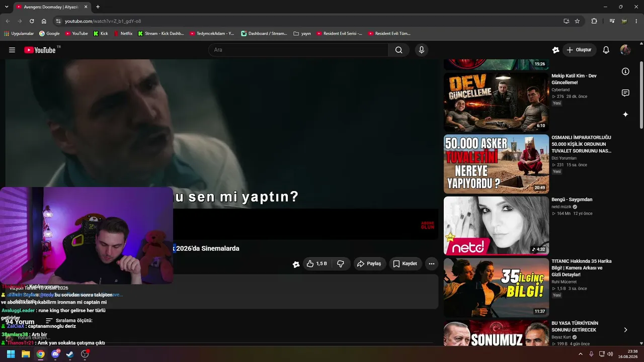This screenshot has height=362, width=644.
Task: Click the taskbar volume icon
Action: 610,354
